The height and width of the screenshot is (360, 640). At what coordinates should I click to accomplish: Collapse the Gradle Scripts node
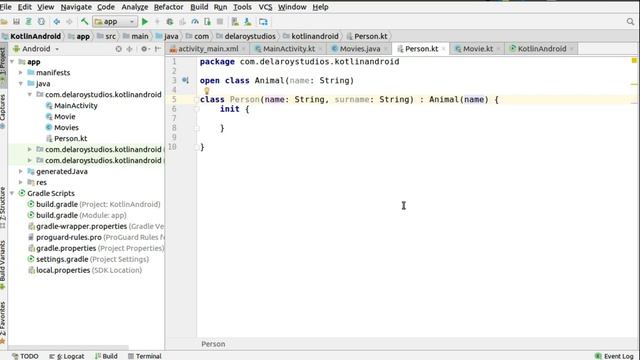pos(12,193)
